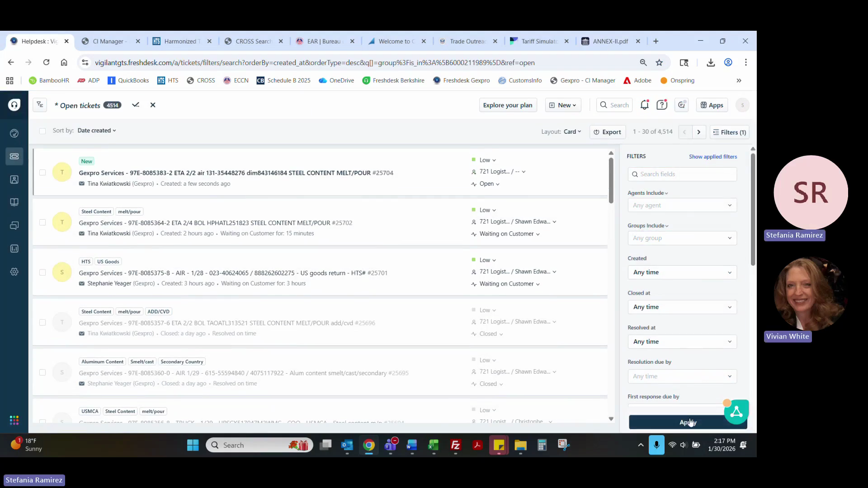Go to the next page of tickets
This screenshot has height=488, width=868.
698,132
